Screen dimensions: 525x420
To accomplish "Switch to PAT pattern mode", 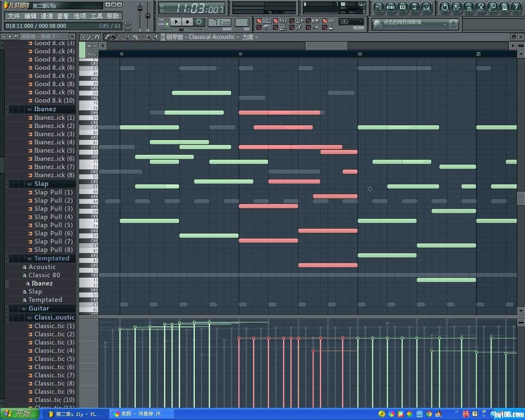I will (x=167, y=19).
